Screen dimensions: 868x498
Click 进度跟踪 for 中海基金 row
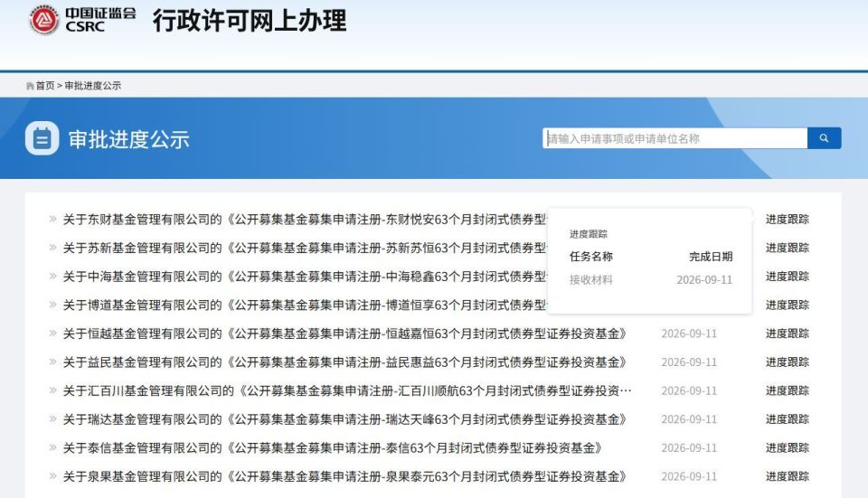tap(788, 277)
